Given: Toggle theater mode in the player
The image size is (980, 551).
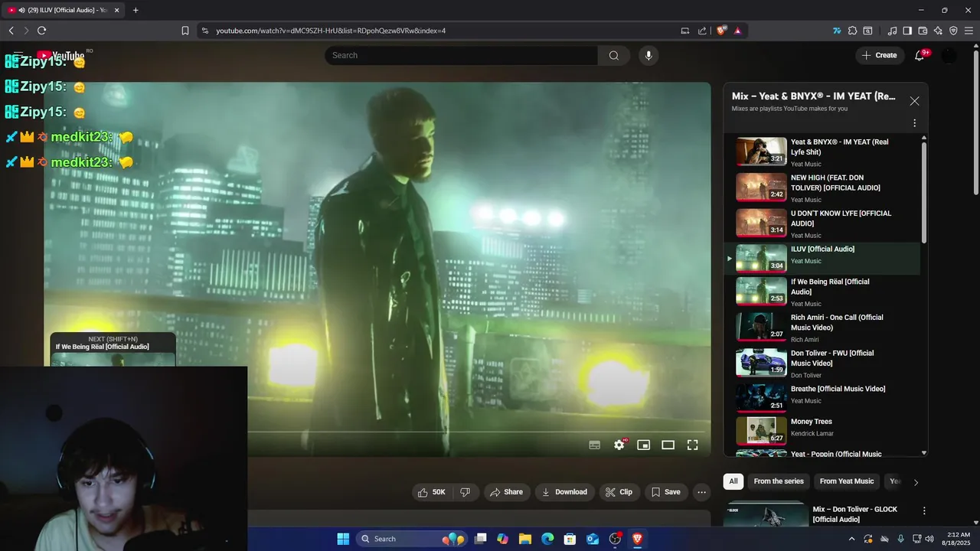Looking at the screenshot, I should click(x=668, y=445).
